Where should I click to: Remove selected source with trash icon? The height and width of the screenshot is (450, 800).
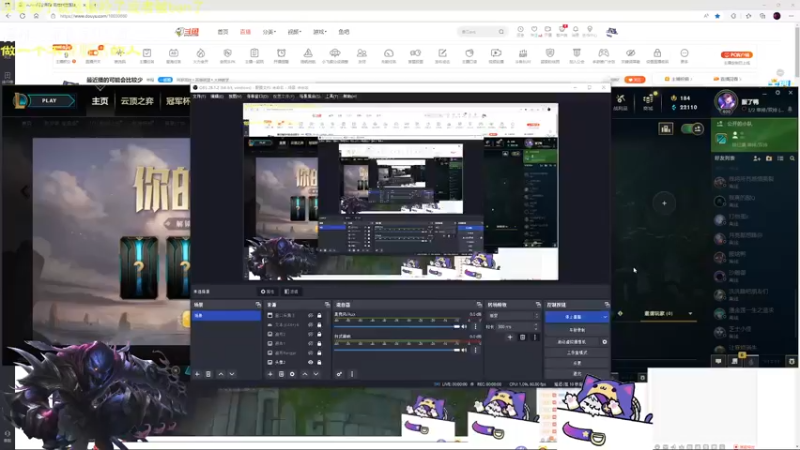(281, 374)
